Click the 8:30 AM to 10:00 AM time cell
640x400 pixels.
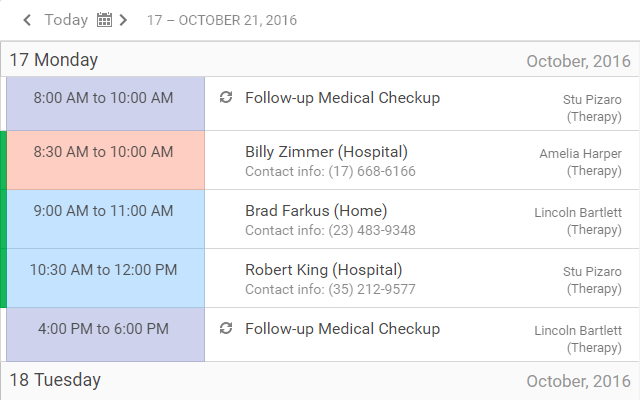tap(103, 152)
